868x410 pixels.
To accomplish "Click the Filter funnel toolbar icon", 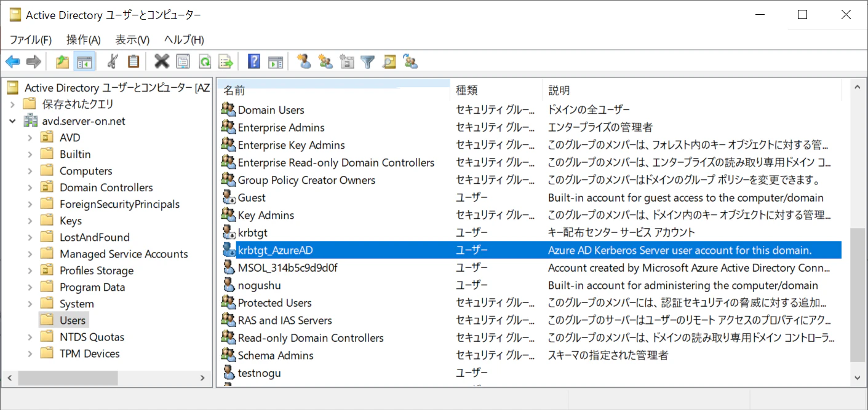I will [x=367, y=61].
